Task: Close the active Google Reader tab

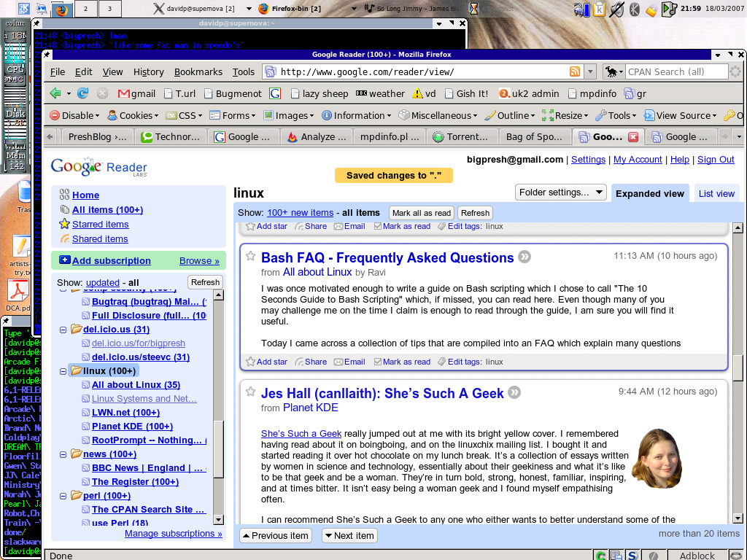Action: (x=633, y=137)
